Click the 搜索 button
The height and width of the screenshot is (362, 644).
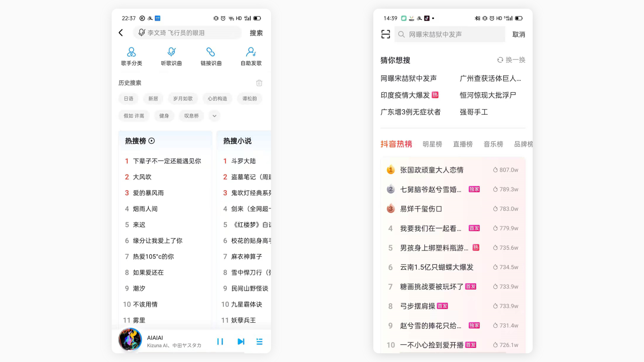pyautogui.click(x=256, y=33)
